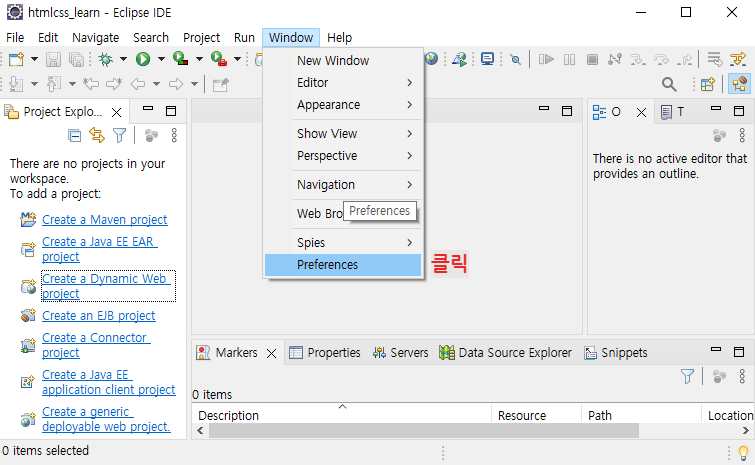This screenshot has height=465, width=755.
Task: Click Create a Maven project link
Action: point(104,220)
